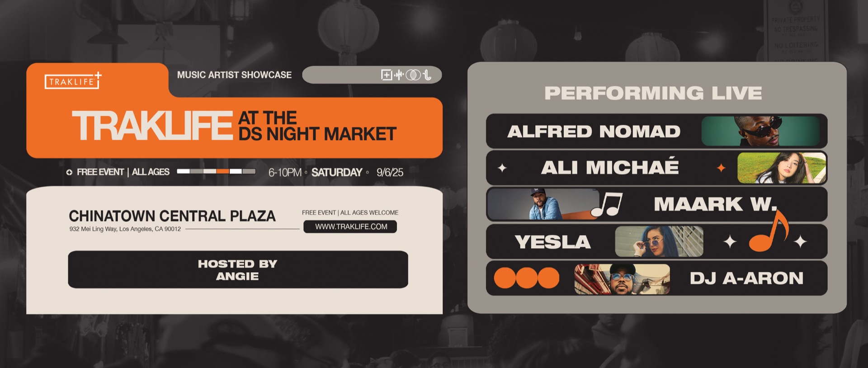Screen dimensions: 868x368
Task: Click the small circle bullet before Free Event
Action: coord(69,172)
